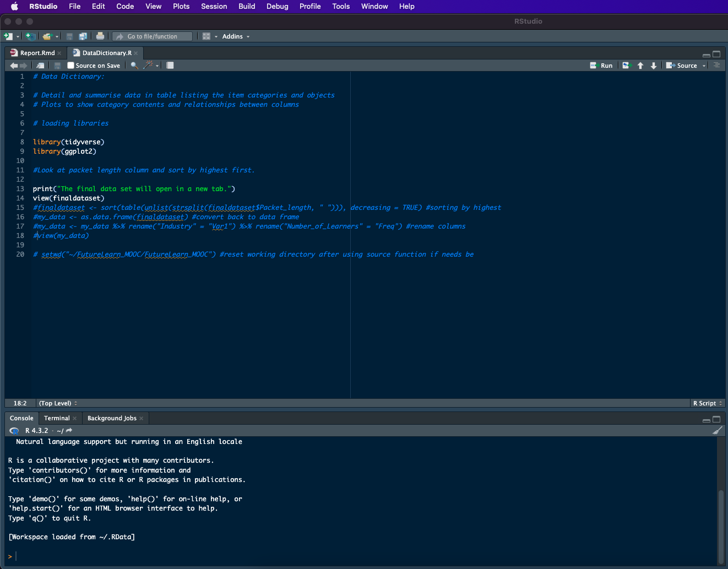This screenshot has width=728, height=569.
Task: Open the New File dropdown arrow
Action: click(x=18, y=37)
